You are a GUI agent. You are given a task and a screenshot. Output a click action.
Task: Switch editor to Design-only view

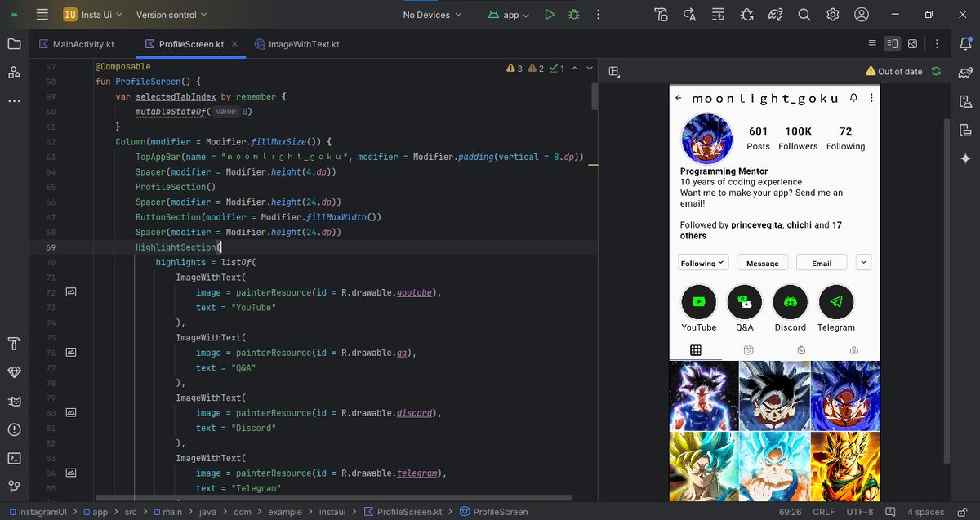912,44
